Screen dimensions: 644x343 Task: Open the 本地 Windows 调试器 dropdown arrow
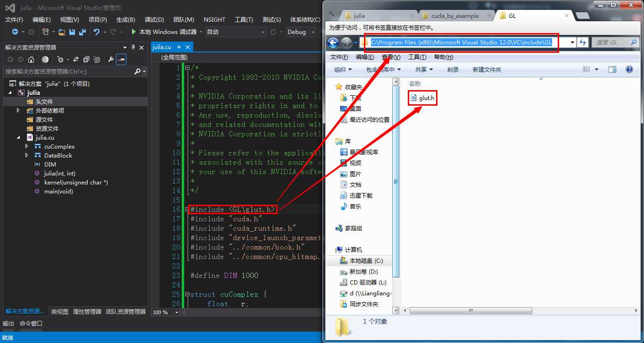200,32
